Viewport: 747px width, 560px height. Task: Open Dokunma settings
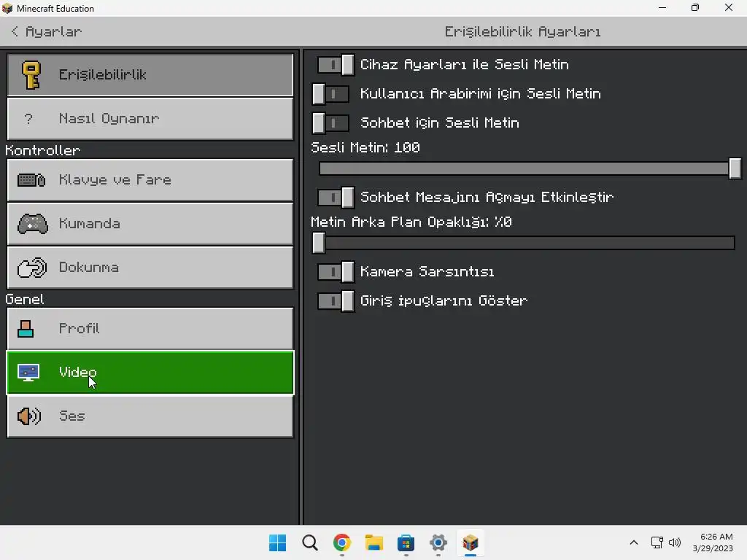pos(150,268)
